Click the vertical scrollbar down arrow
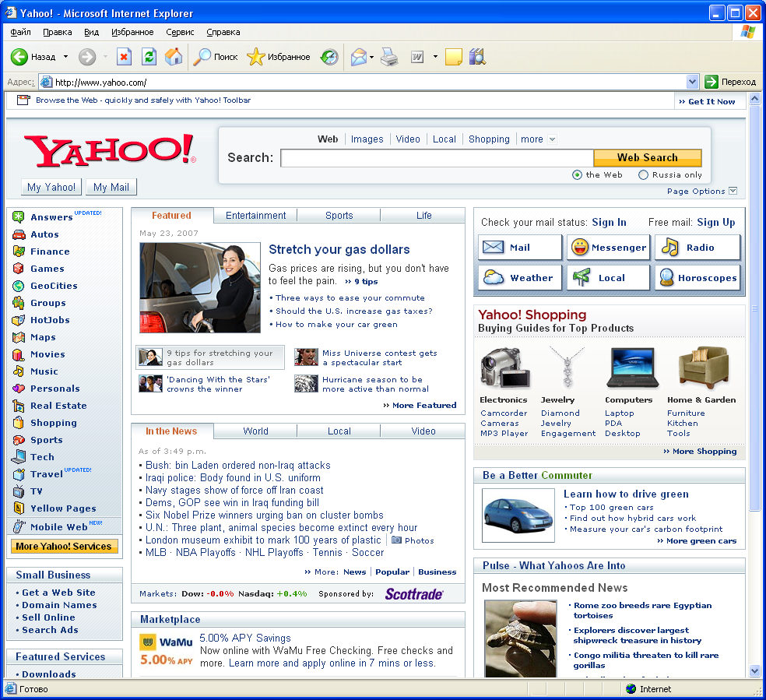The image size is (766, 700). [x=755, y=671]
